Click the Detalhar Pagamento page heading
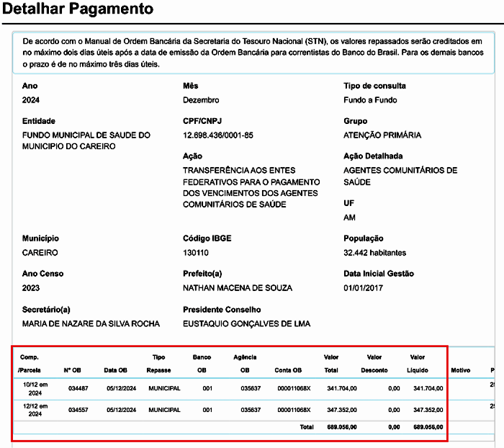Viewport: 504px width, 448px height. pyautogui.click(x=78, y=10)
